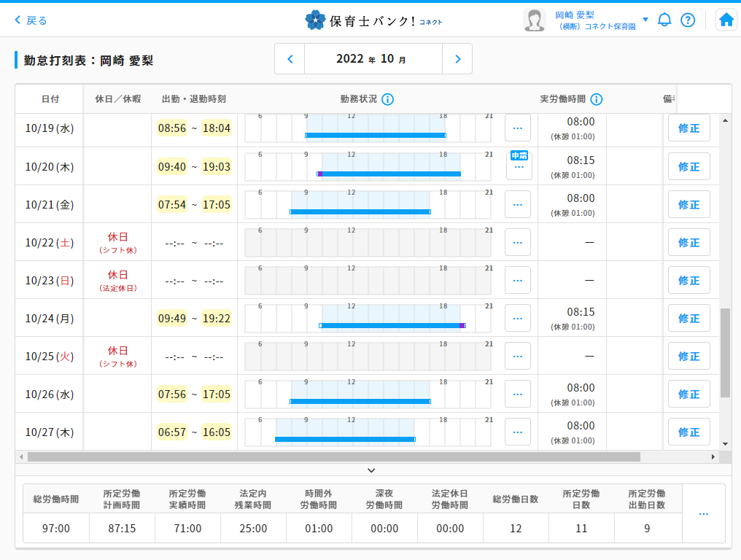Click info icon beside 勤務状況 header
This screenshot has height=560, width=741.
click(x=387, y=99)
